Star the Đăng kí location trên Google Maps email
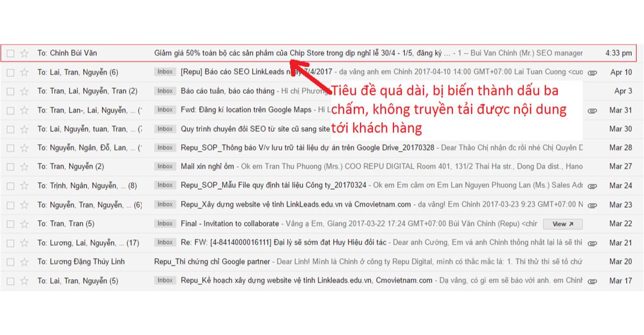644x335 pixels. [24, 110]
